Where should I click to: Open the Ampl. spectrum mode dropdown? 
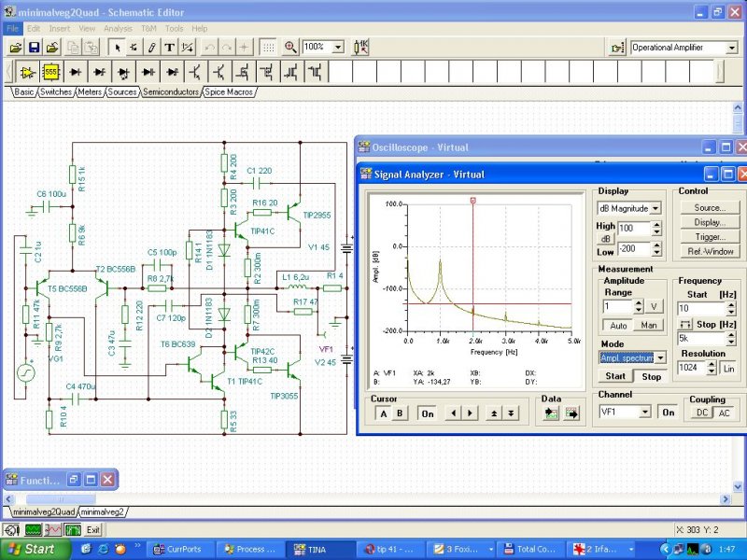click(x=660, y=357)
